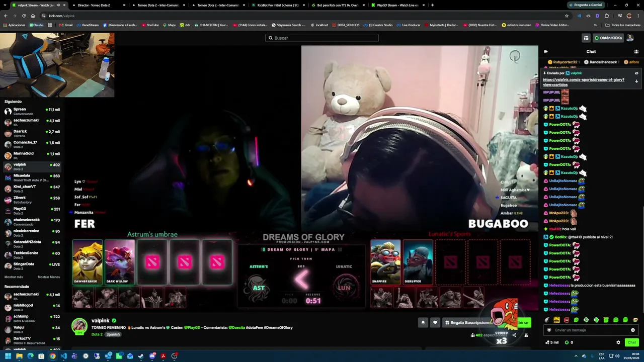Open the Kick channel points 5 mil counter

click(x=551, y=342)
